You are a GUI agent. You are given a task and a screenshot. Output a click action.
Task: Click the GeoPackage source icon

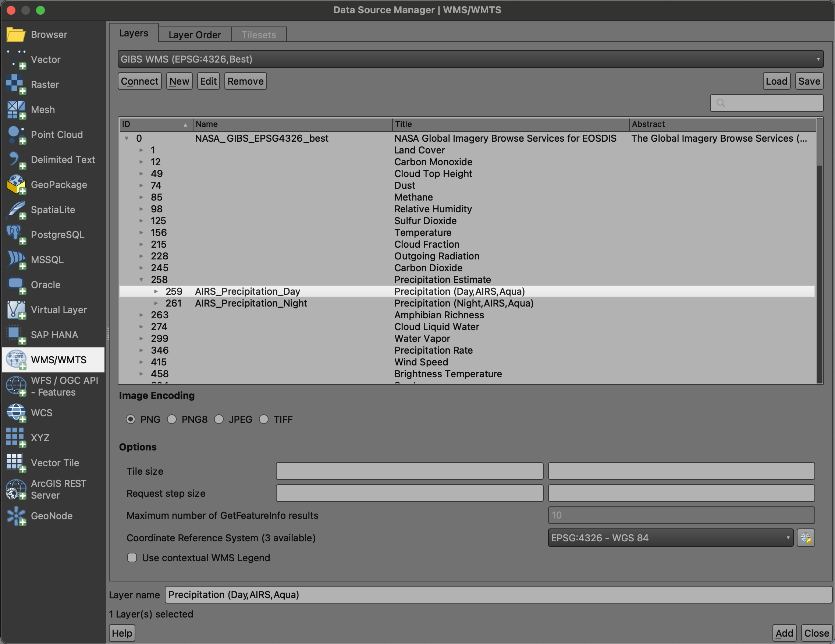click(x=16, y=184)
